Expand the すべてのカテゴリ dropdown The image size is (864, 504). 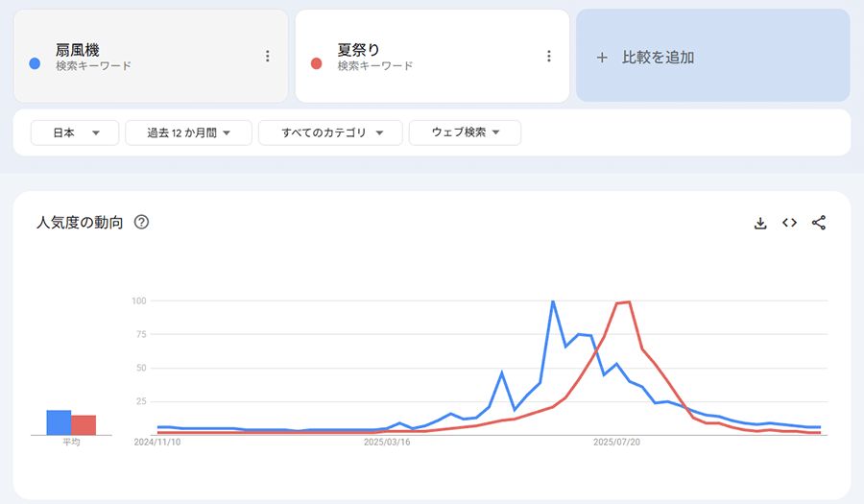(329, 132)
